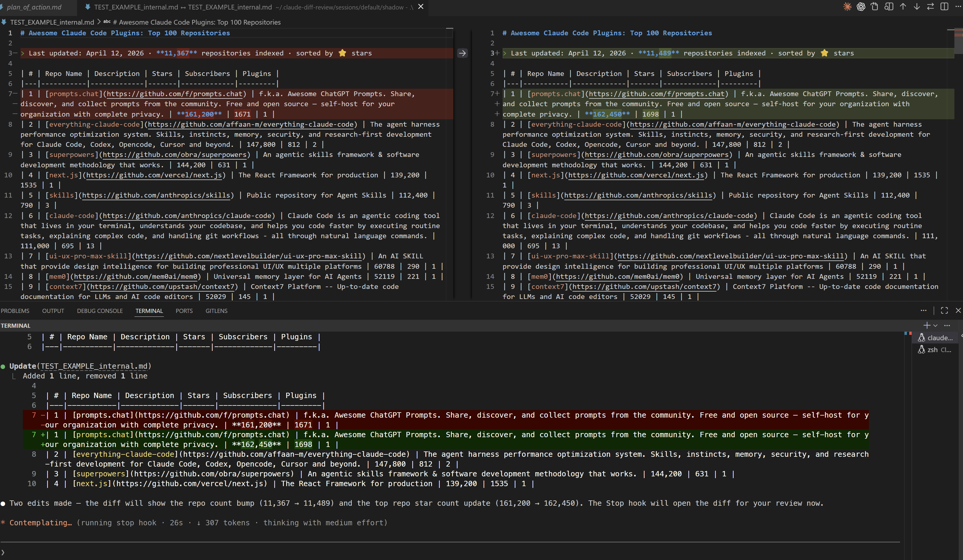963x560 pixels.
Task: Open the ChatGPT/Codex icon in editor toolbar
Action: (861, 7)
